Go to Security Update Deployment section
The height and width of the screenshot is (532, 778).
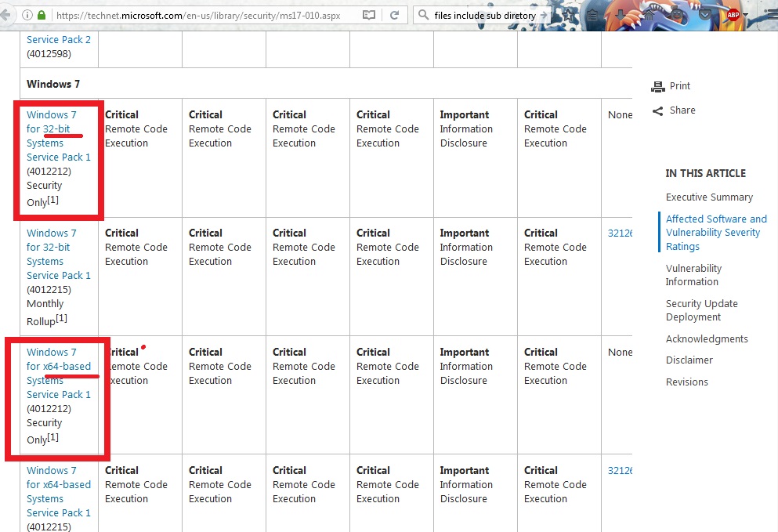coord(701,310)
